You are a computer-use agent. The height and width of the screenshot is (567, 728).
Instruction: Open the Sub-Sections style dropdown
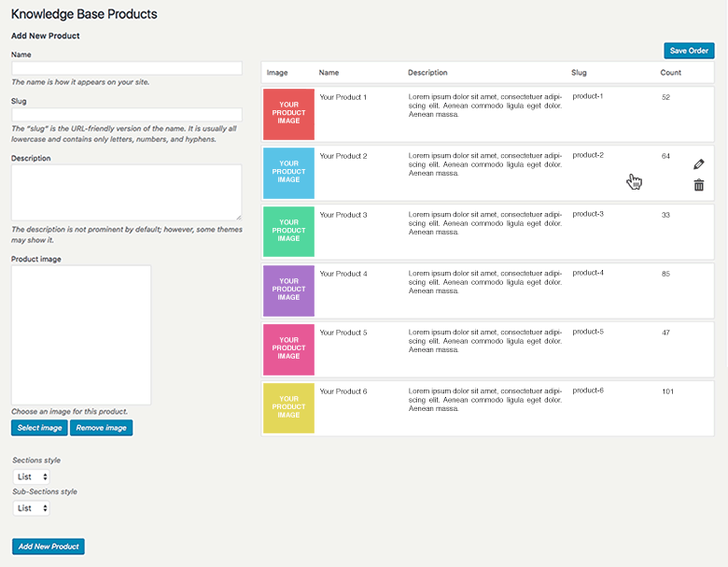tap(32, 508)
